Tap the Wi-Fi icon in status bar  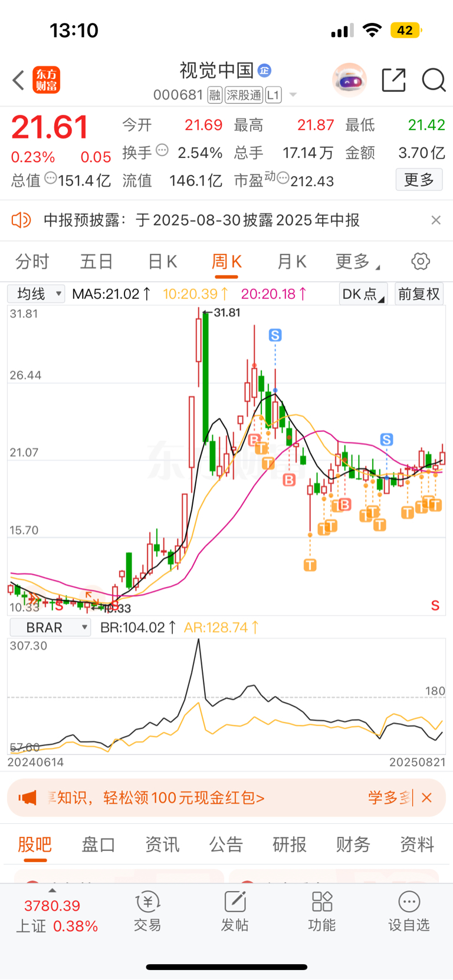click(x=372, y=30)
